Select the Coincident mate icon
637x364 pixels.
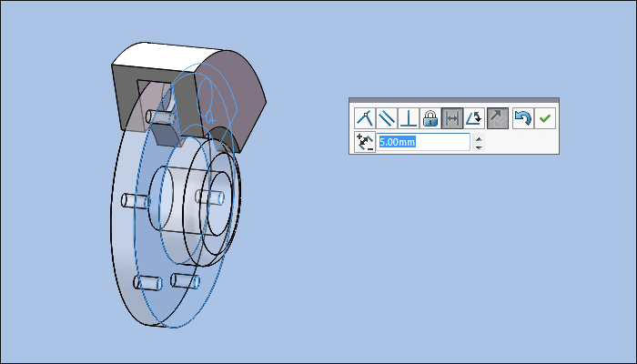[365, 118]
